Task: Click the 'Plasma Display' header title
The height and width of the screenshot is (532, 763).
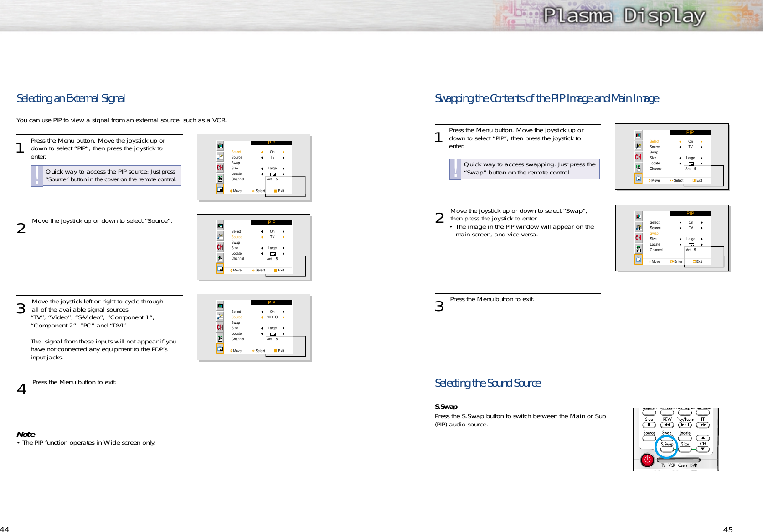Action: point(624,16)
